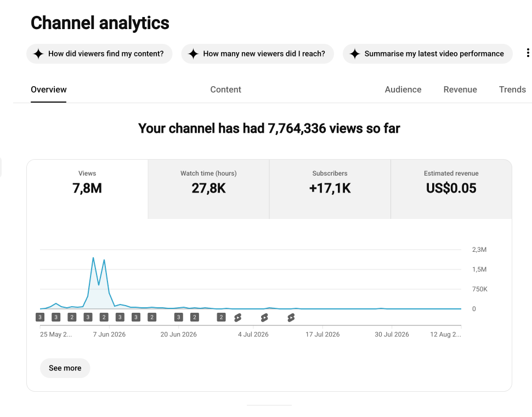Select the Subscribers metric card
This screenshot has height=417, width=532.
(330, 189)
